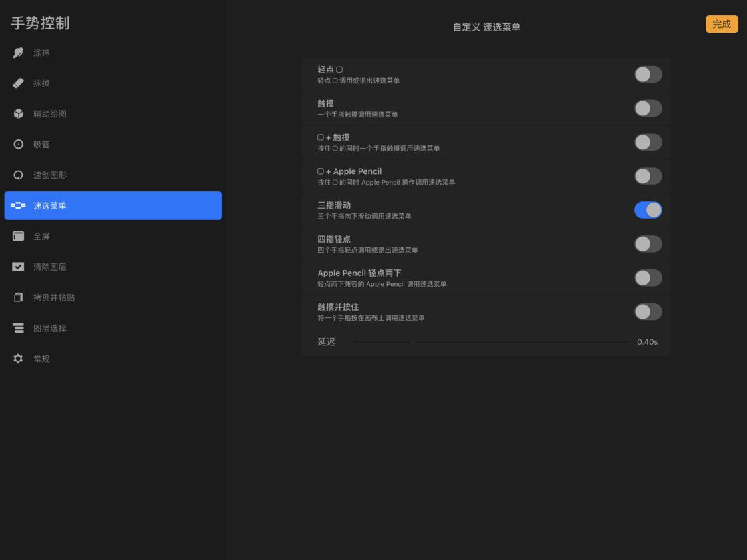Enable Apple Pencil 轻点两下 toggle
The width and height of the screenshot is (747, 560).
tap(648, 278)
